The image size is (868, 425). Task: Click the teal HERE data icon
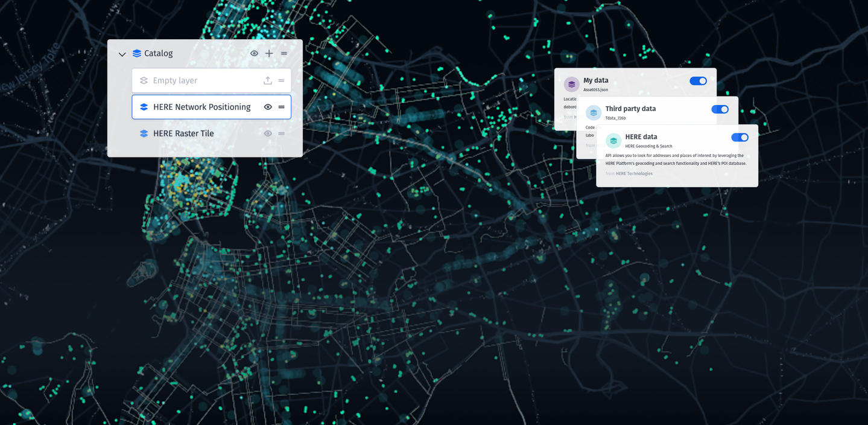click(x=613, y=141)
